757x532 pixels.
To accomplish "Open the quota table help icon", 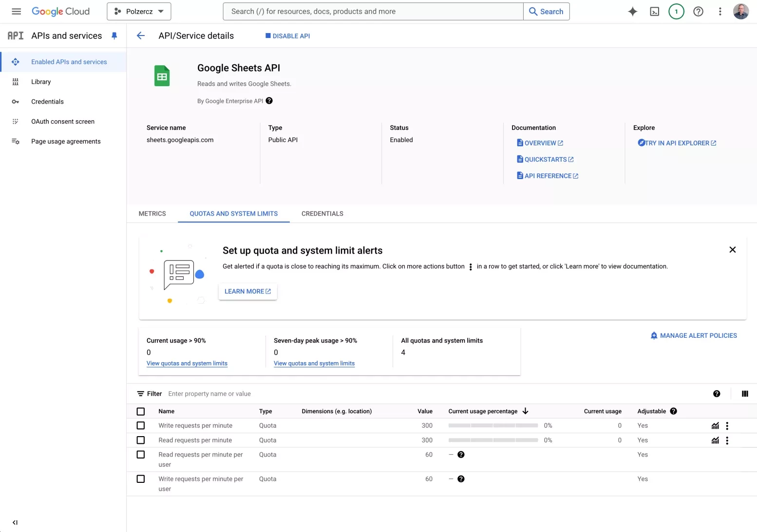I will coord(717,394).
